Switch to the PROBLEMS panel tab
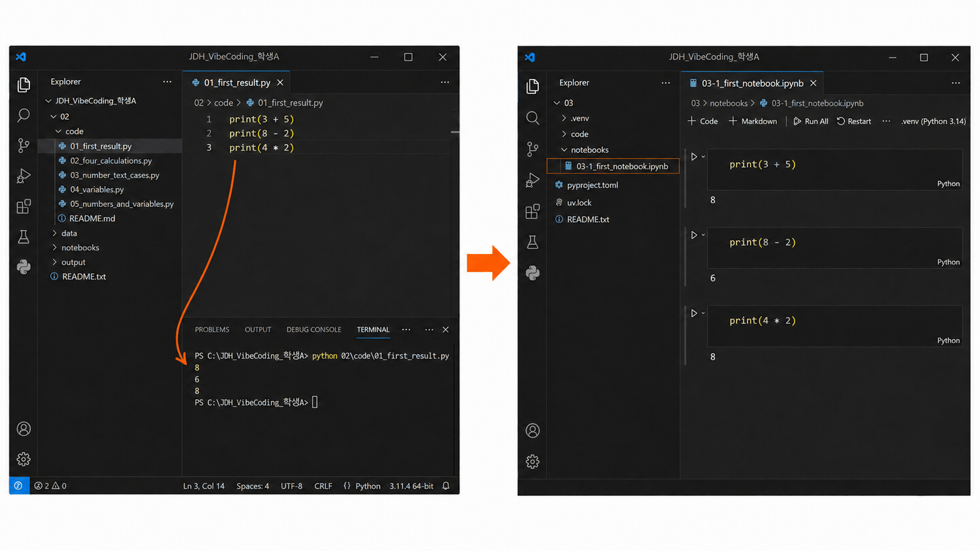The height and width of the screenshot is (551, 980). pos(212,329)
